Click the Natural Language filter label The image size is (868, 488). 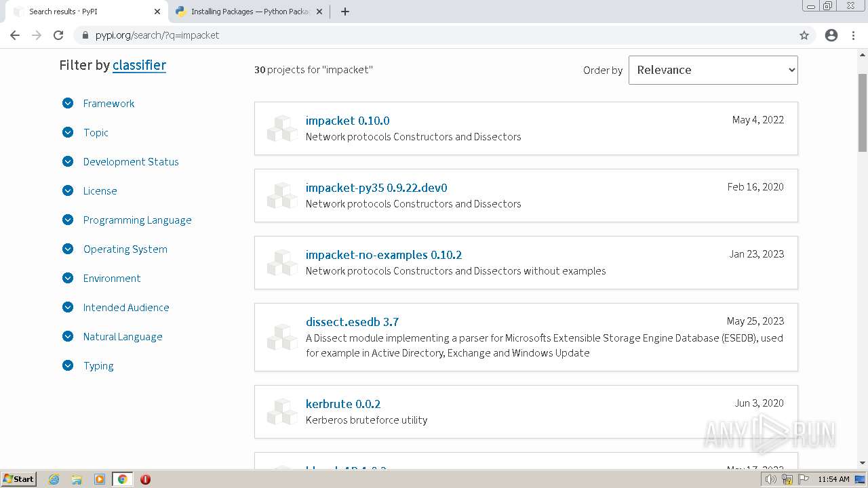[123, 337]
